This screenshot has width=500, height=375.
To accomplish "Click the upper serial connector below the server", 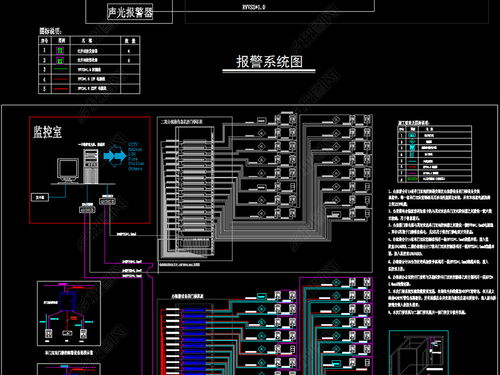I will (107, 201).
